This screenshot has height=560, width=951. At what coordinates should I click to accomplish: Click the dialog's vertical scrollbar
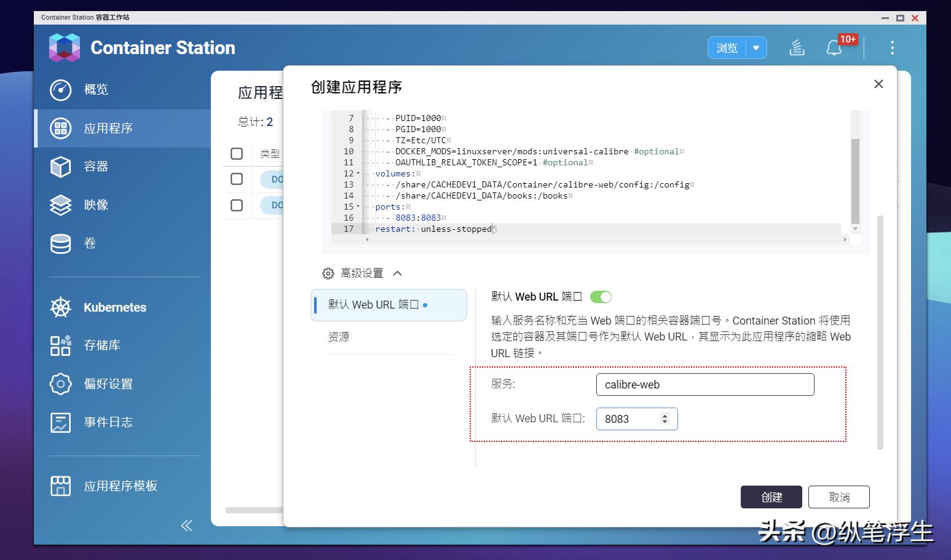pyautogui.click(x=880, y=332)
